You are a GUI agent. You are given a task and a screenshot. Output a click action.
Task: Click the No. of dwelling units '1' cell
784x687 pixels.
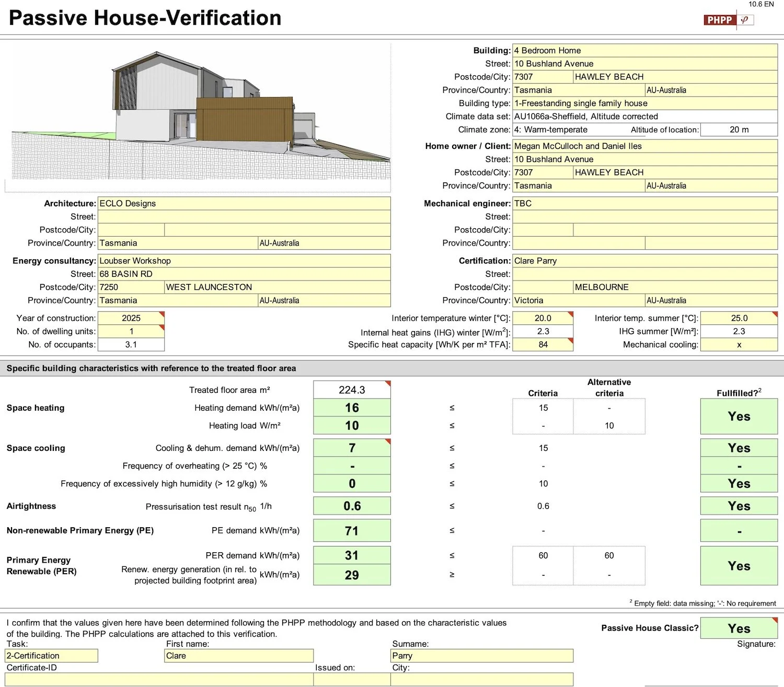coord(131,331)
